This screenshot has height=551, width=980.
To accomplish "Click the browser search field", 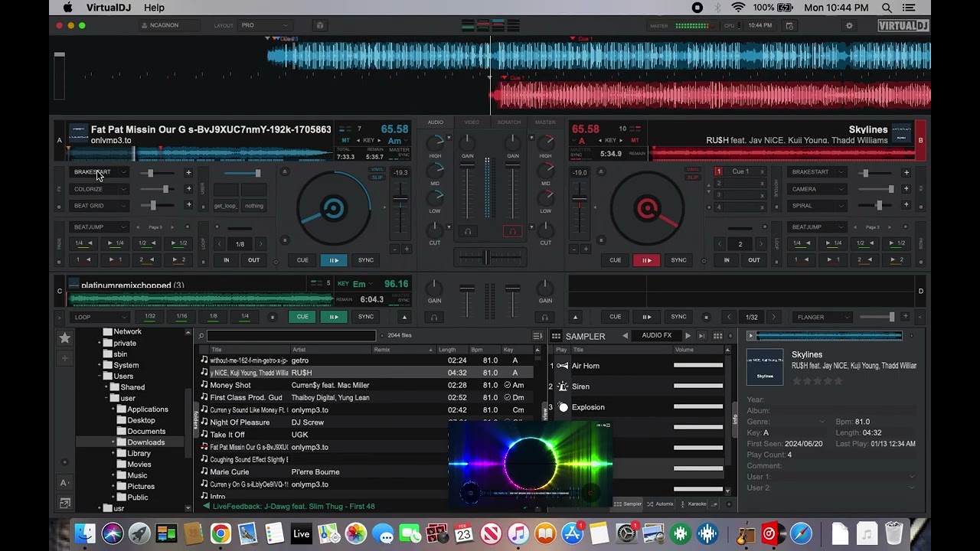I will [291, 335].
